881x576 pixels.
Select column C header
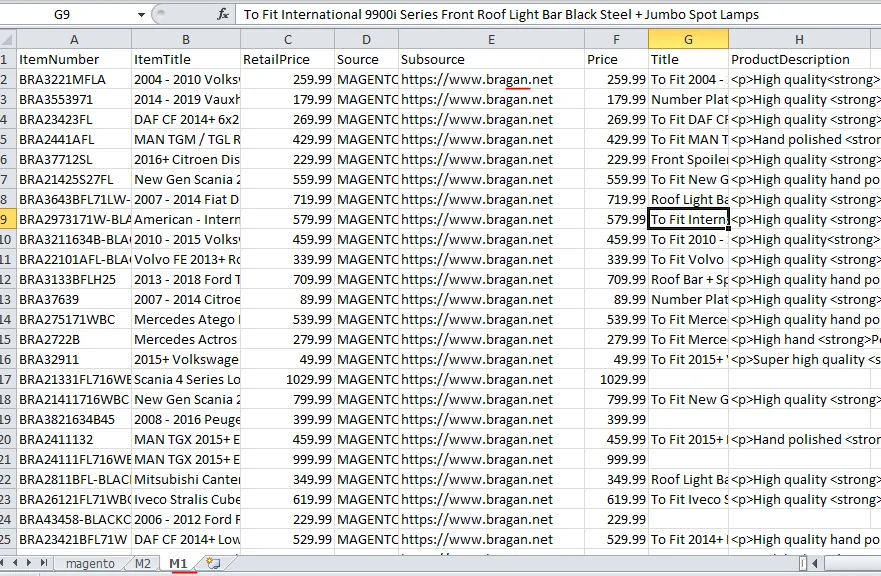pyautogui.click(x=288, y=39)
